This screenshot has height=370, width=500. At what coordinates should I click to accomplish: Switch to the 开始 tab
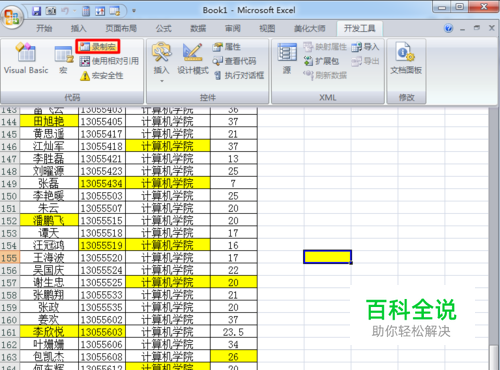pyautogui.click(x=44, y=28)
